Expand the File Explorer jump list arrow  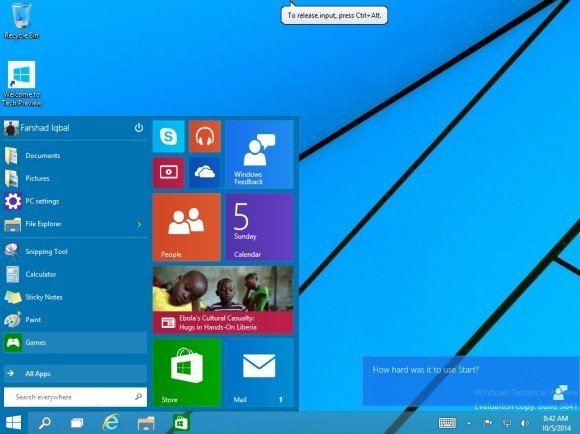[x=139, y=224]
